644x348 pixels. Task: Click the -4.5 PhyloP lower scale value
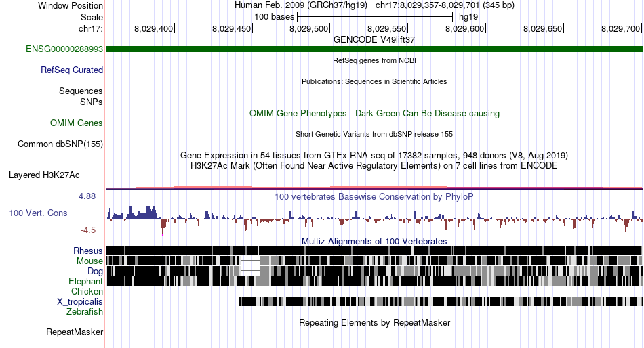pos(88,230)
